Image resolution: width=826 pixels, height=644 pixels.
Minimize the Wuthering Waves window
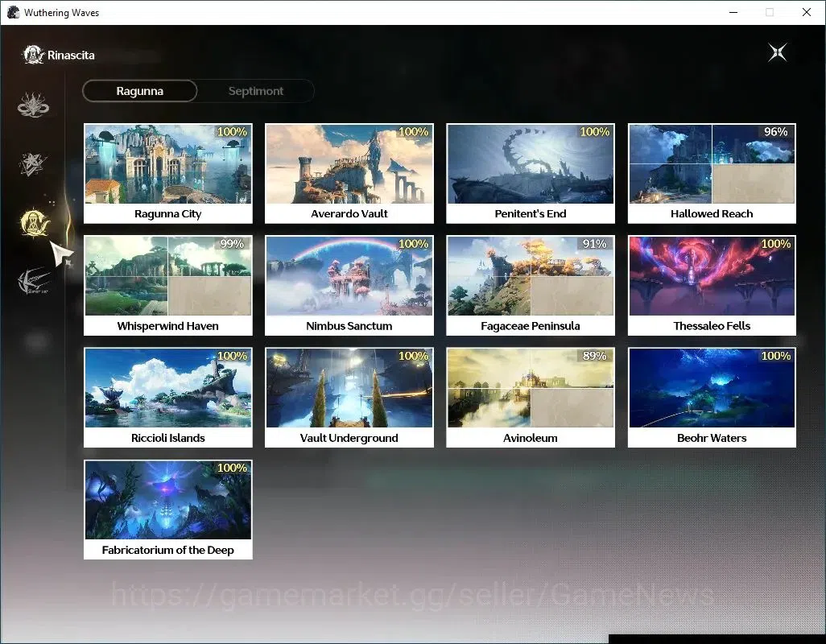pos(733,12)
